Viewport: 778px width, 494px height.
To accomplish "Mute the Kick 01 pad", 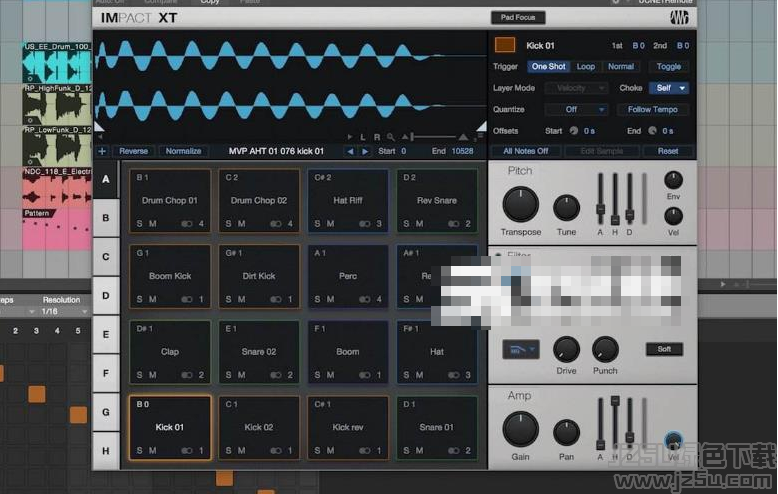I will pos(153,450).
